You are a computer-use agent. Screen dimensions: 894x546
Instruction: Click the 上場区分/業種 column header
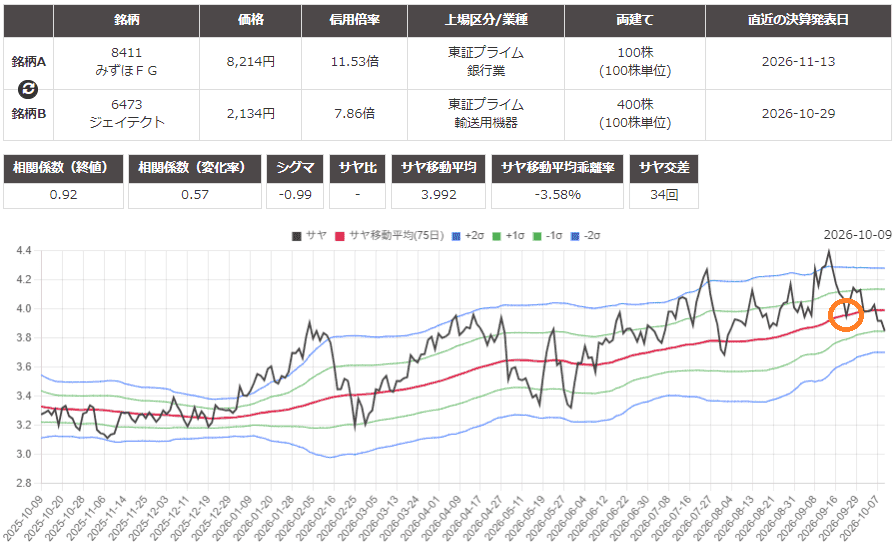click(x=486, y=21)
